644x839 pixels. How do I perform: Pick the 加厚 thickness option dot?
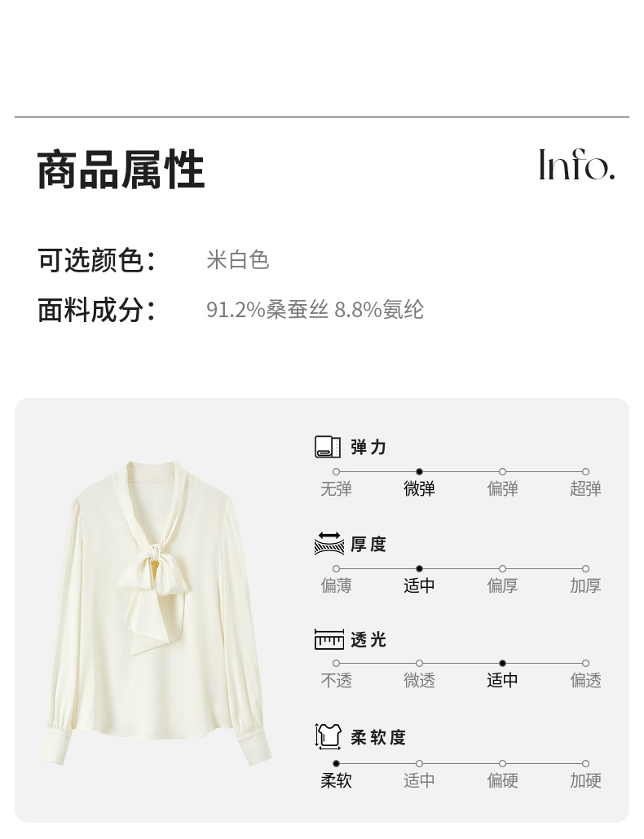point(585,569)
